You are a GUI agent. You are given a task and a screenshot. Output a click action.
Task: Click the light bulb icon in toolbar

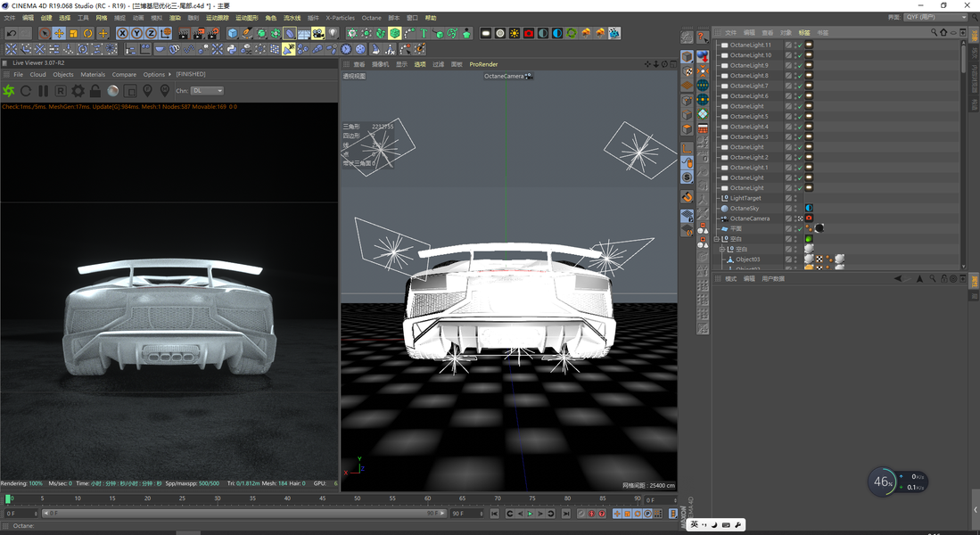point(333,33)
